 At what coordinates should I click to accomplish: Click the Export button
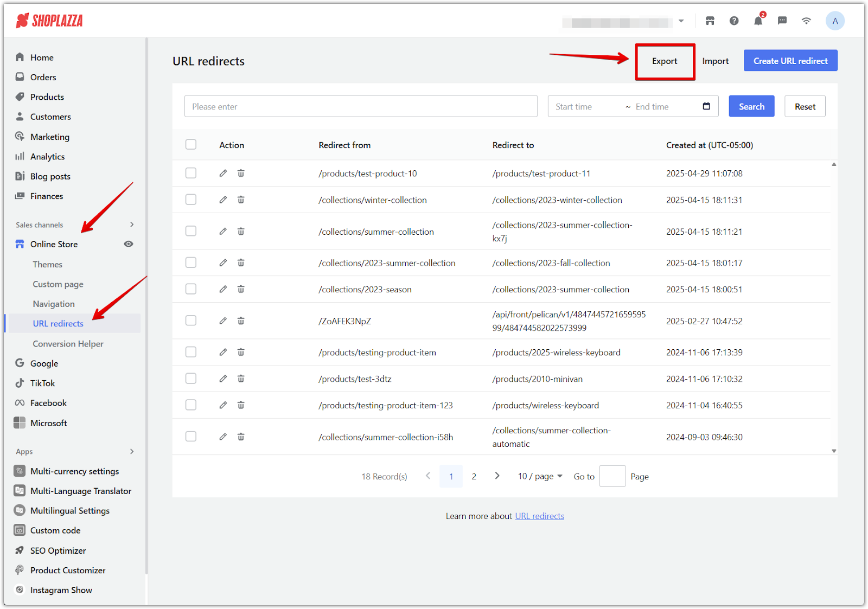[665, 61]
